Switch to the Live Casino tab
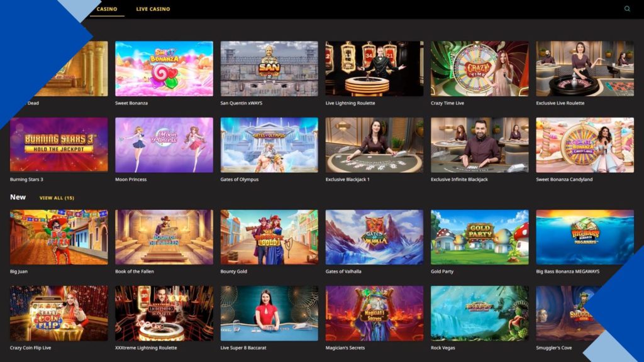The height and width of the screenshot is (362, 644). [x=153, y=9]
